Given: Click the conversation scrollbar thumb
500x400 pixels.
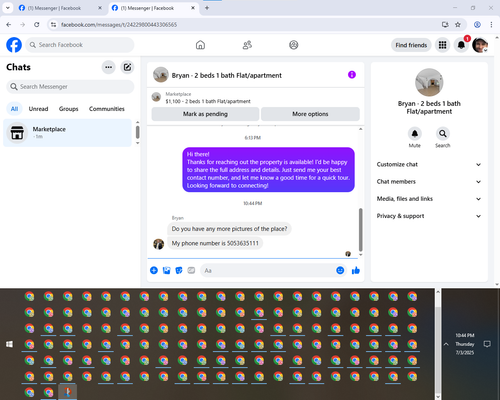Looking at the screenshot, I should (360, 230).
